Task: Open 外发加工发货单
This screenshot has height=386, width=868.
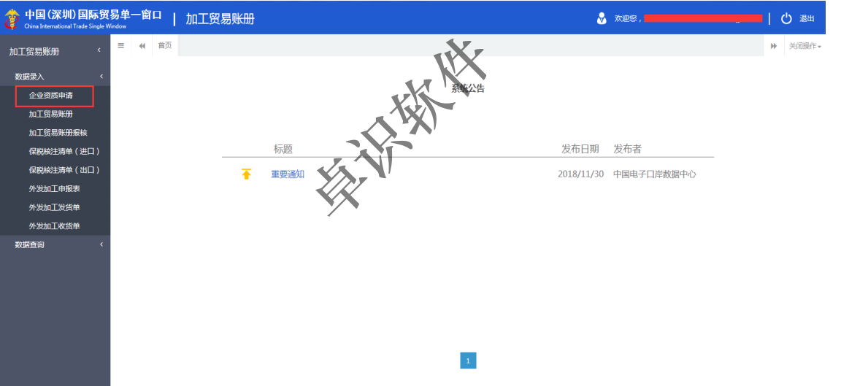Action: click(x=55, y=207)
